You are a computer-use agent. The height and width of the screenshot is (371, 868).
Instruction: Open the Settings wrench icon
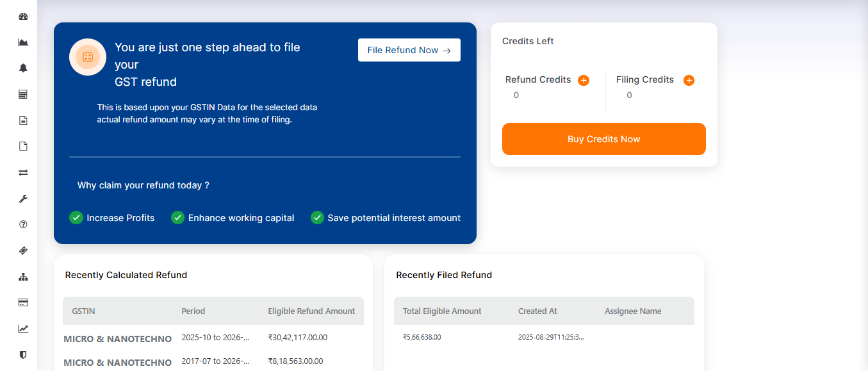point(23,199)
